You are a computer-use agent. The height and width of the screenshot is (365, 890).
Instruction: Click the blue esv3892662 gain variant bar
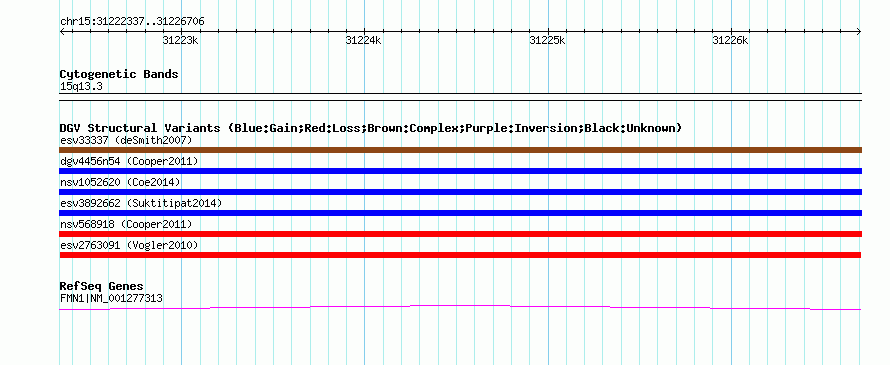pyautogui.click(x=460, y=213)
